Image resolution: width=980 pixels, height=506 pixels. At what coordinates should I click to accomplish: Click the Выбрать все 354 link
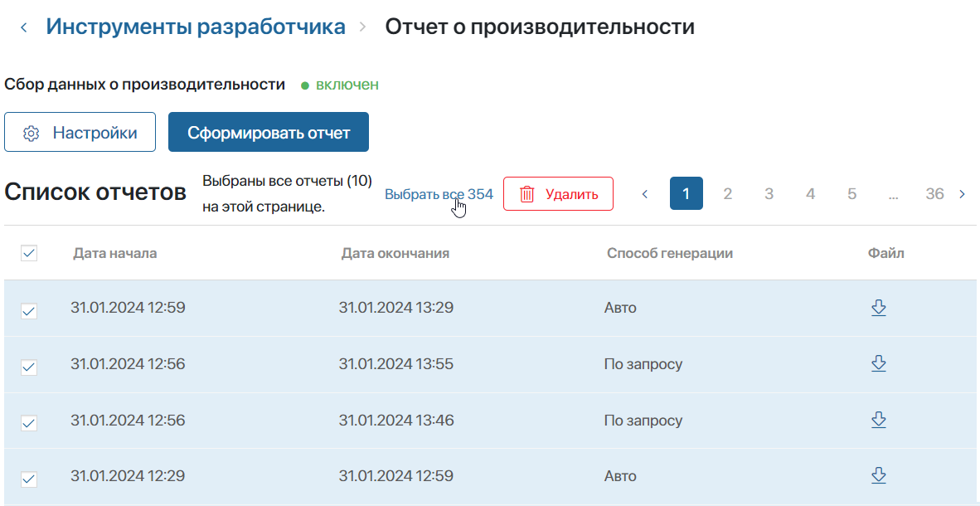coord(439,194)
